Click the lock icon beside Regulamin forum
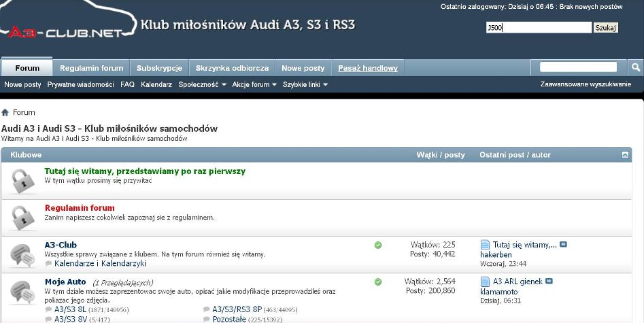Viewport: 644px width, 323px height. 22,218
